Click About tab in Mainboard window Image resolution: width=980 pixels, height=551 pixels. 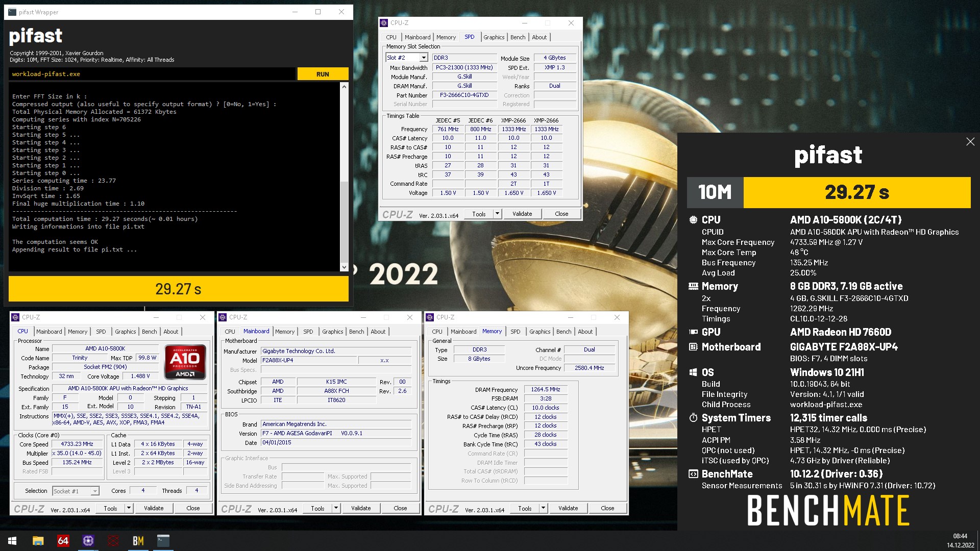(x=378, y=332)
